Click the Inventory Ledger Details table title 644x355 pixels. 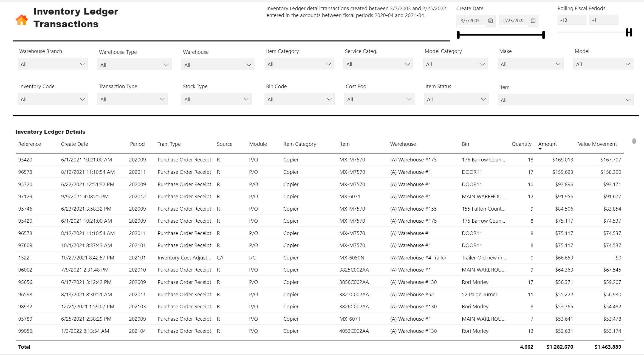50,132
